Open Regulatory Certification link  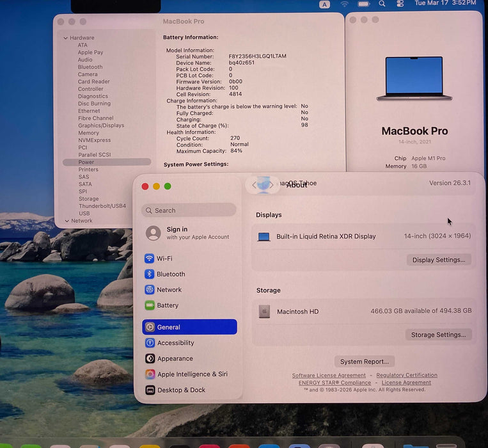click(x=407, y=375)
